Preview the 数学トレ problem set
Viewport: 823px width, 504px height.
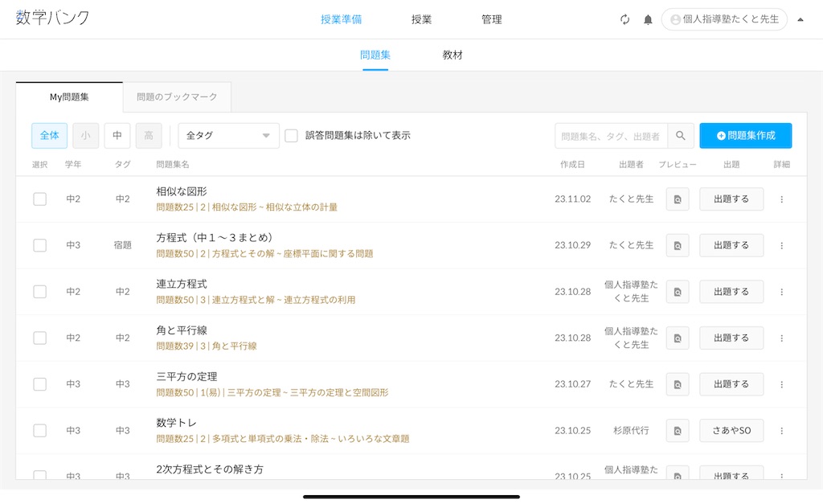(x=678, y=431)
